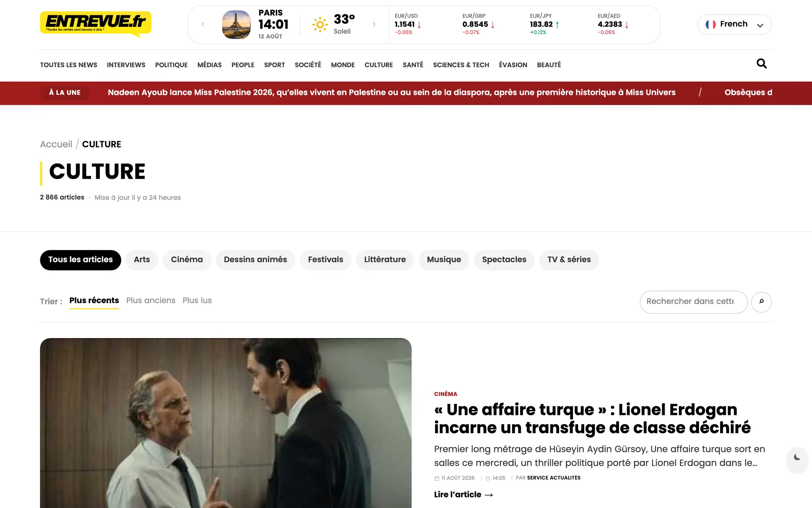The height and width of the screenshot is (508, 812).
Task: Select Tous les articles filter
Action: (80, 260)
